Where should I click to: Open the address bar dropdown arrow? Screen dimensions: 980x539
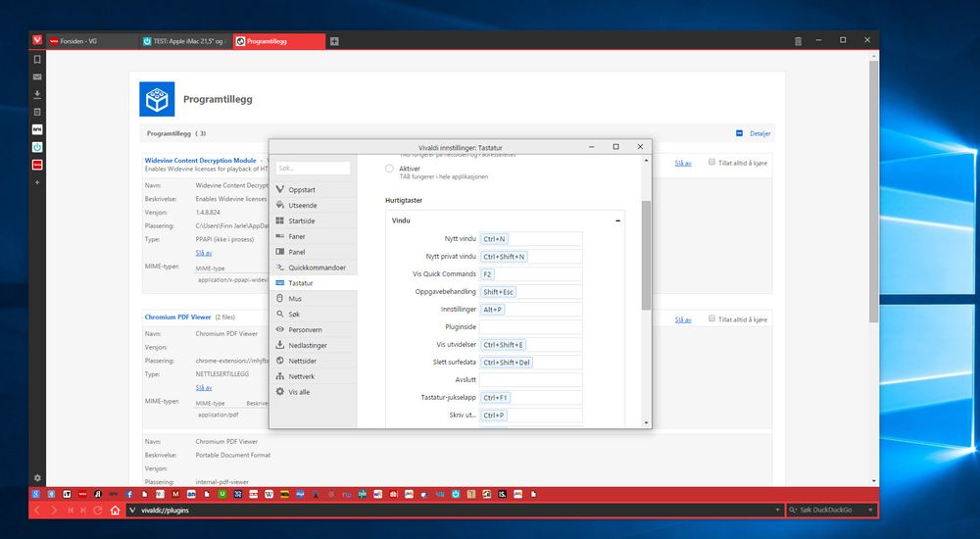tap(777, 511)
